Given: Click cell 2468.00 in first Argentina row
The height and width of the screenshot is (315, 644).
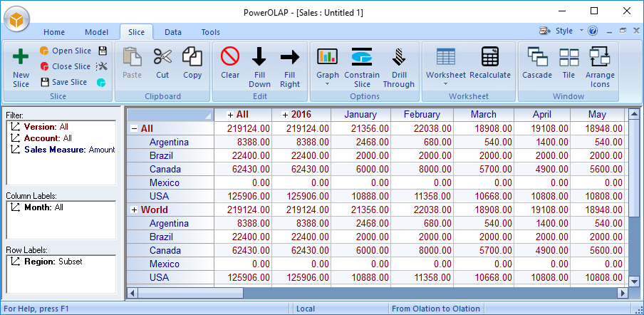Looking at the screenshot, I should 360,142.
